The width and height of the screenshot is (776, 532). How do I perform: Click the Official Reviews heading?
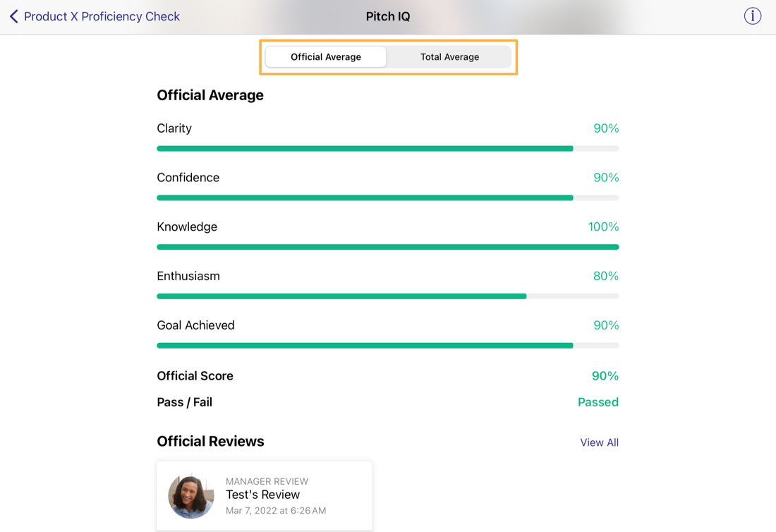[x=210, y=441]
